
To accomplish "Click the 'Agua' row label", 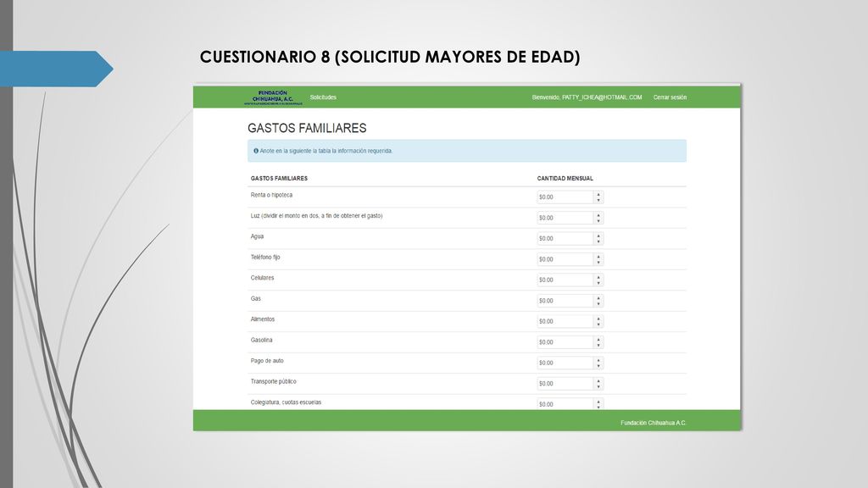I will click(x=257, y=236).
